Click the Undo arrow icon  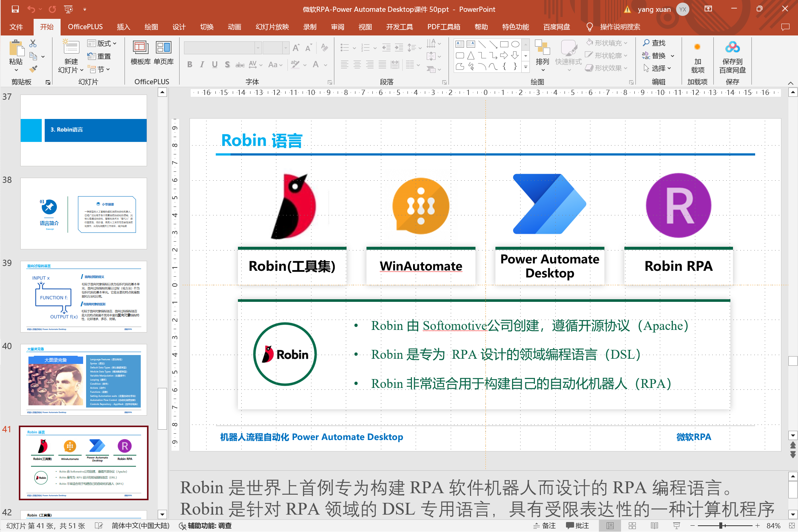31,9
